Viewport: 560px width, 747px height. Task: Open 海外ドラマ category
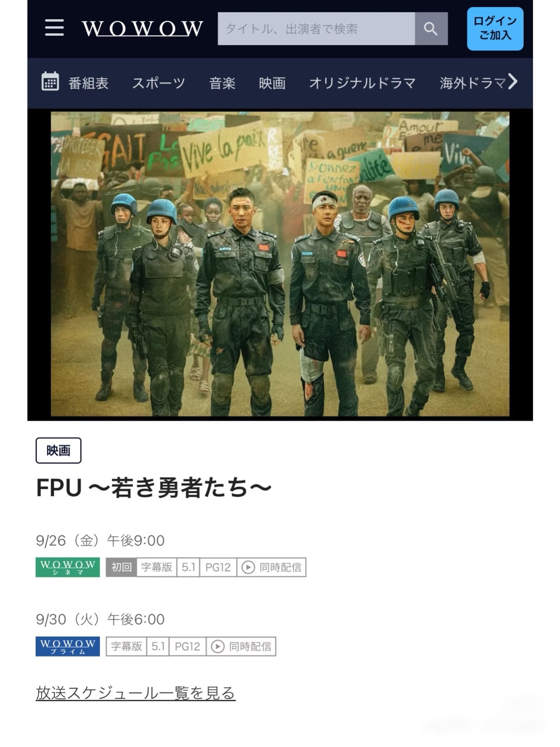point(472,83)
